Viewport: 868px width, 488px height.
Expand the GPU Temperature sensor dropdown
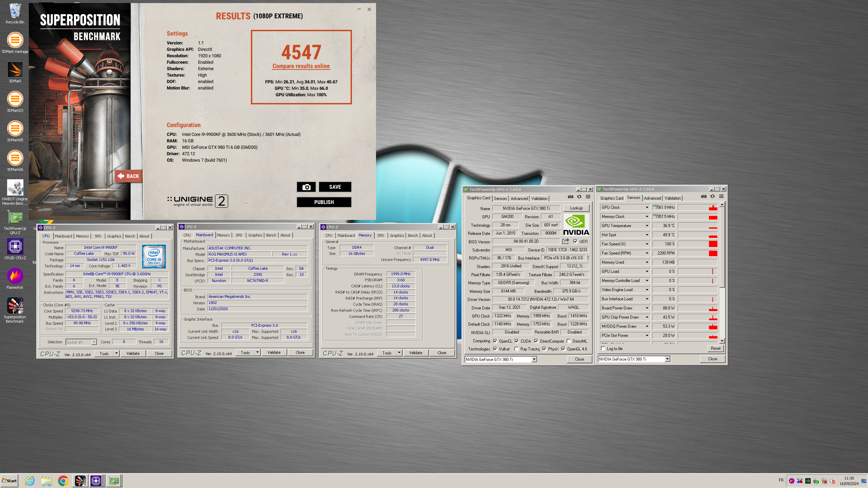pyautogui.click(x=647, y=226)
